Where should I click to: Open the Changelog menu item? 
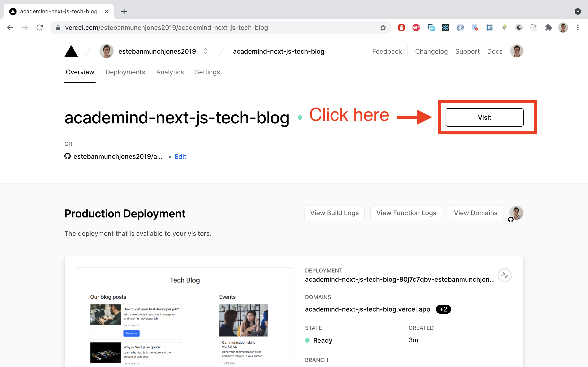(x=431, y=51)
